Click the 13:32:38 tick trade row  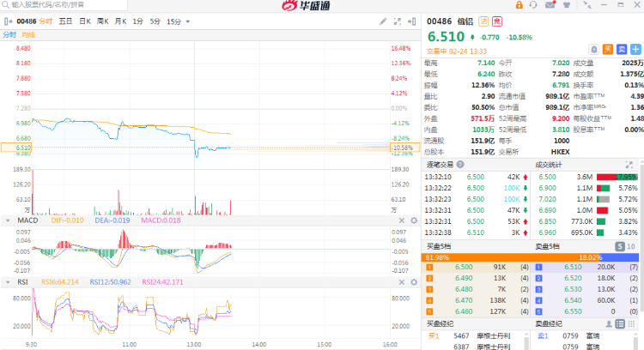(476, 232)
